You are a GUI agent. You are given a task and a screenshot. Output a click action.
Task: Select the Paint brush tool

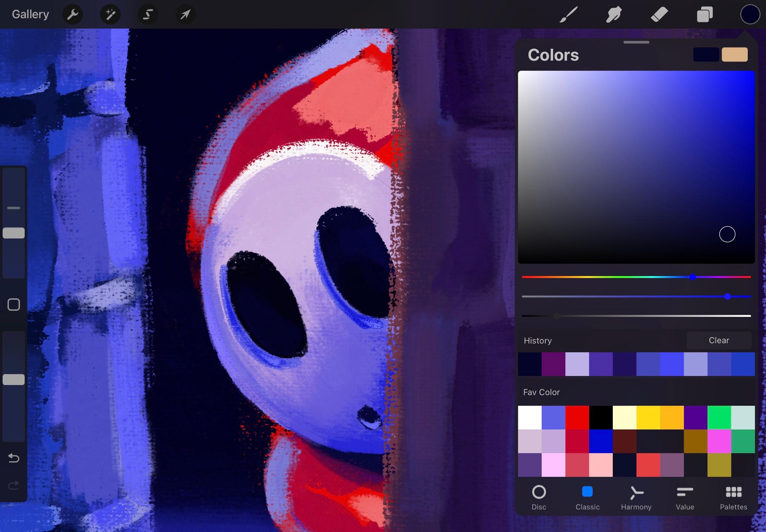click(568, 15)
